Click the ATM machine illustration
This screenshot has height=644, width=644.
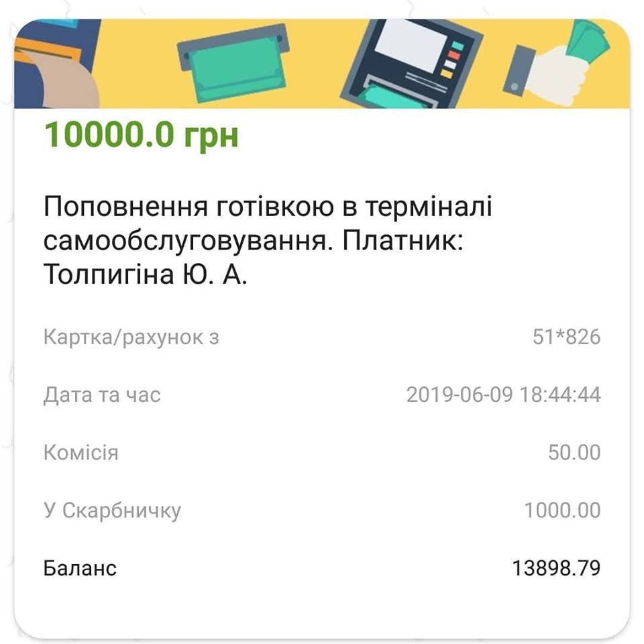[x=409, y=64]
